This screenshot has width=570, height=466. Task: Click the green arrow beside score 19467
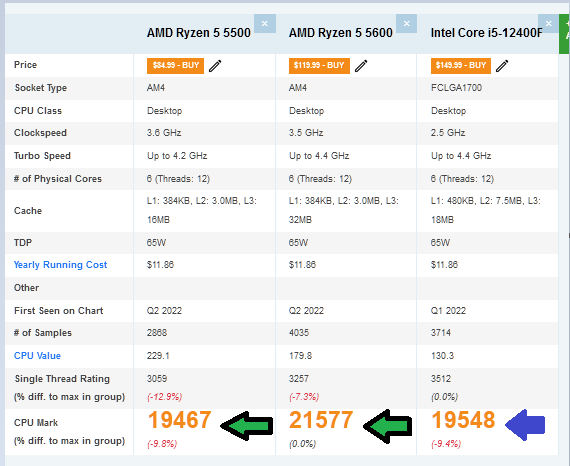[247, 426]
